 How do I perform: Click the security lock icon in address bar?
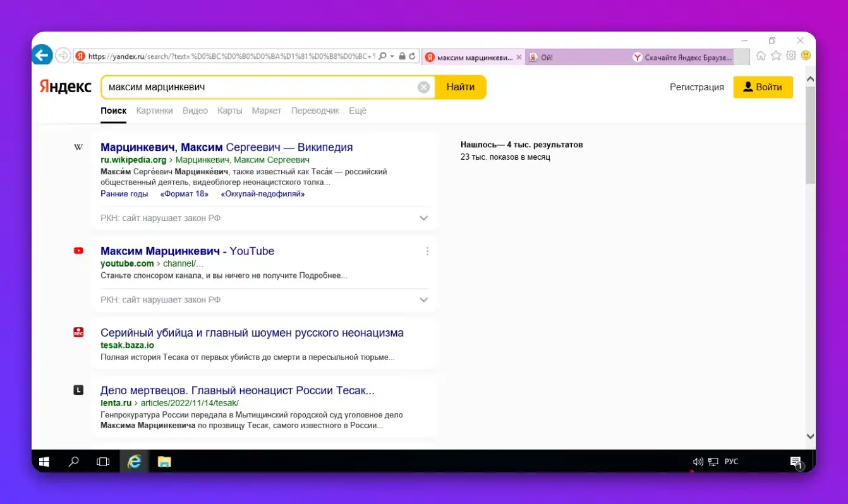402,56
